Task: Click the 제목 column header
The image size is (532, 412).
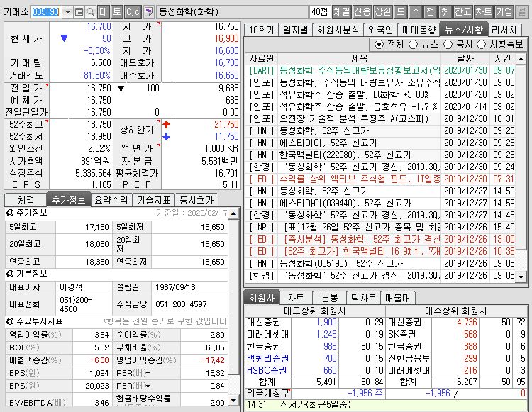Action: click(360, 59)
